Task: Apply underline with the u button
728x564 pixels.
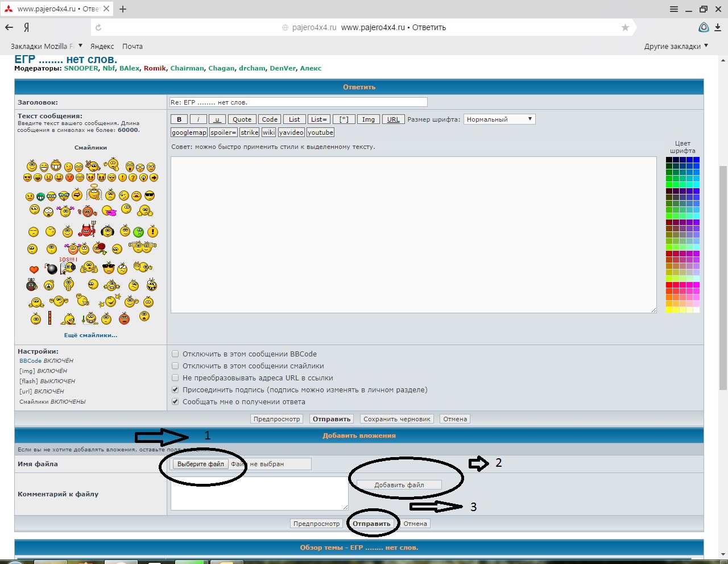Action: click(x=217, y=119)
